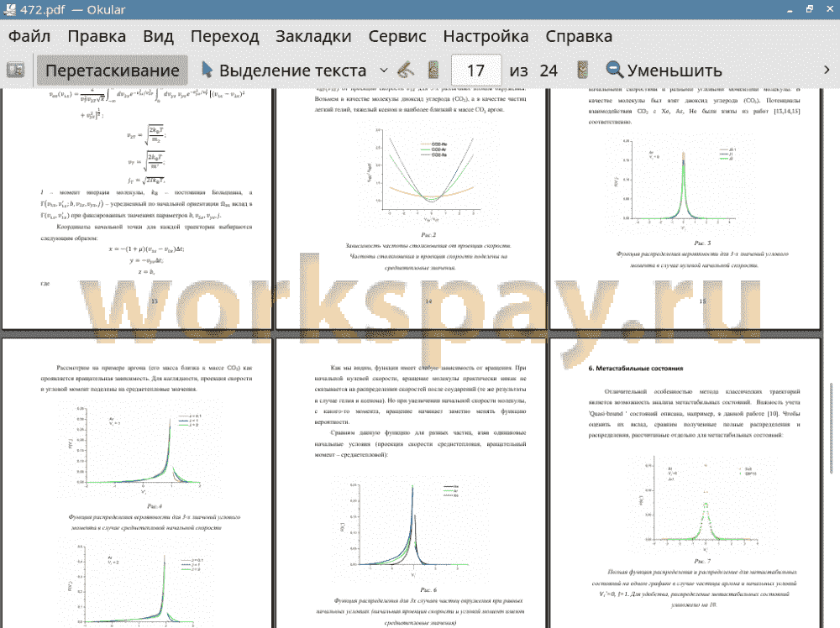Click the caption label "Рис. 2"
Viewport: 840px width, 628px height.
[428, 235]
